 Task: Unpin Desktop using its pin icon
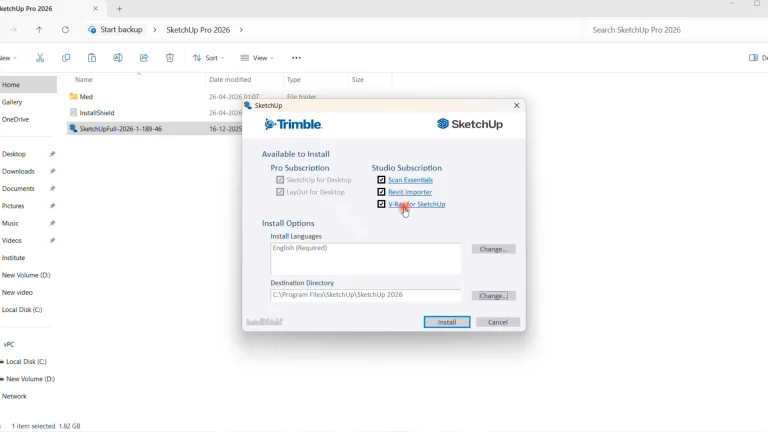pyautogui.click(x=52, y=154)
